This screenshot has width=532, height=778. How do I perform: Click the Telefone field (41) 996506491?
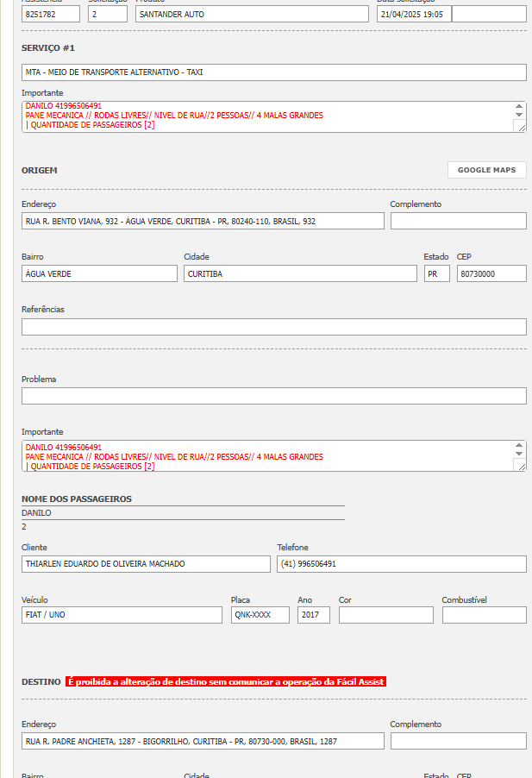tap(401, 564)
